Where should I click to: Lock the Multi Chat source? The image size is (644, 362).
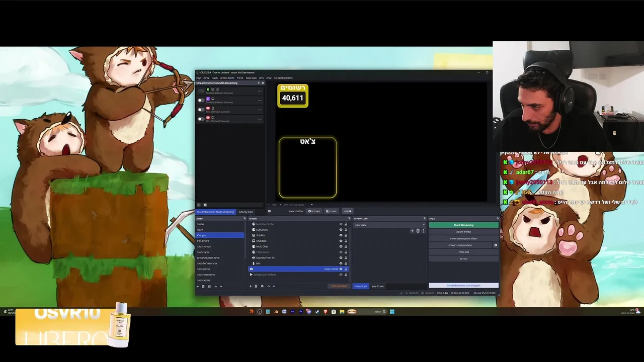point(346,246)
